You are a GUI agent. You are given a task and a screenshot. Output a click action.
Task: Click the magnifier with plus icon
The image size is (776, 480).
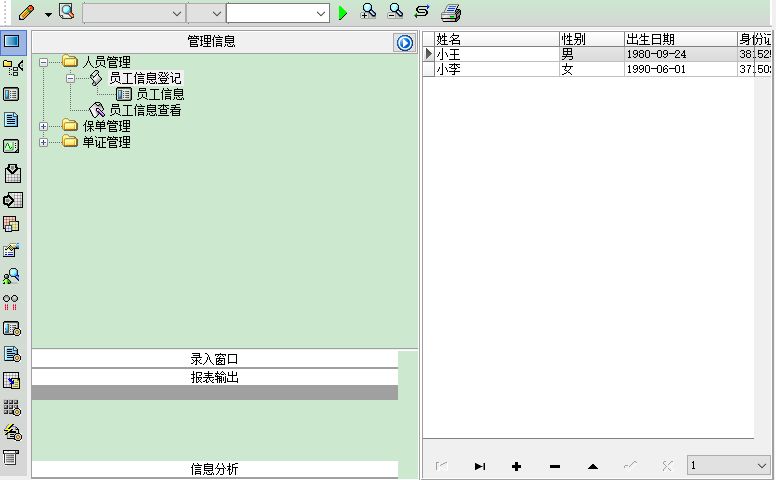(368, 11)
